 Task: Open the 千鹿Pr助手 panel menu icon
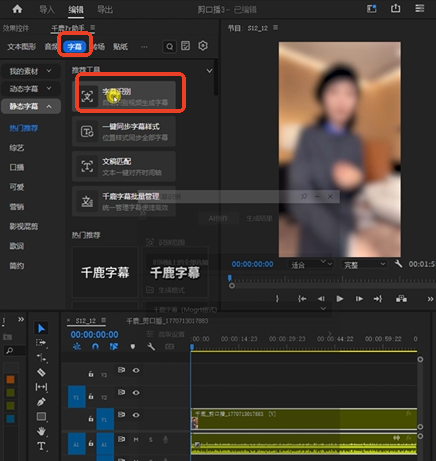coord(93,28)
